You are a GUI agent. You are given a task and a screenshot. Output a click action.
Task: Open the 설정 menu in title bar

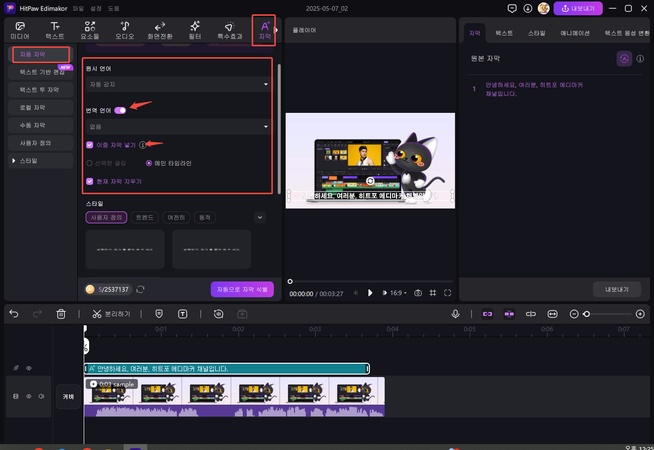(x=96, y=8)
